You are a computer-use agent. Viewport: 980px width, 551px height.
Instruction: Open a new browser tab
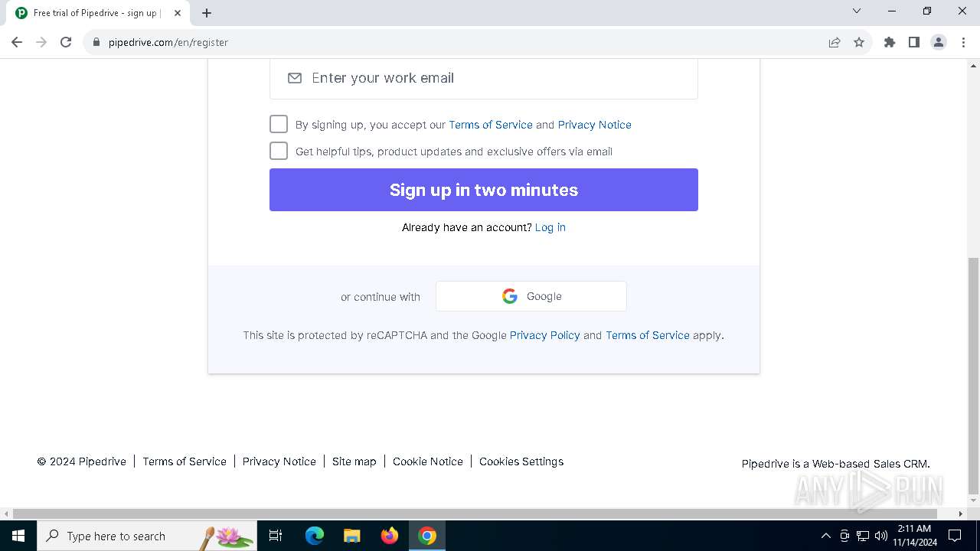[207, 13]
